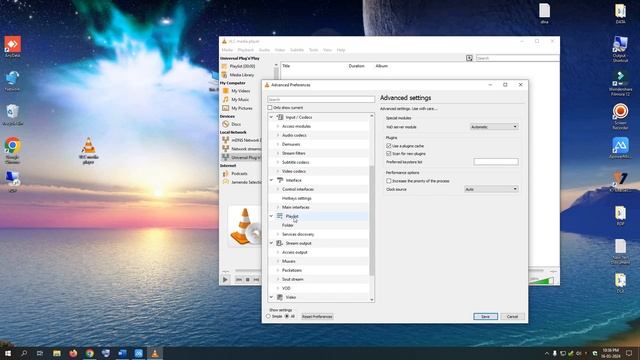This screenshot has height=360, width=640.
Task: Collapse the Stream output tree section
Action: click(x=271, y=243)
